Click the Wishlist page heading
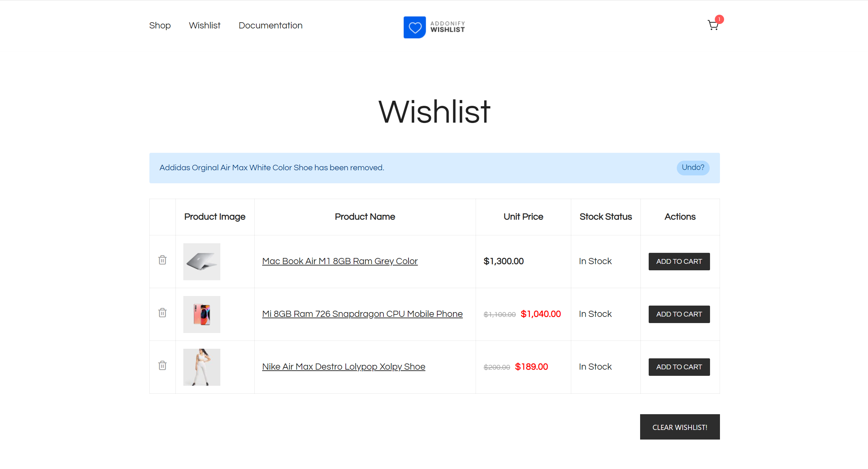Viewport: 868px width, 469px height. (x=435, y=112)
